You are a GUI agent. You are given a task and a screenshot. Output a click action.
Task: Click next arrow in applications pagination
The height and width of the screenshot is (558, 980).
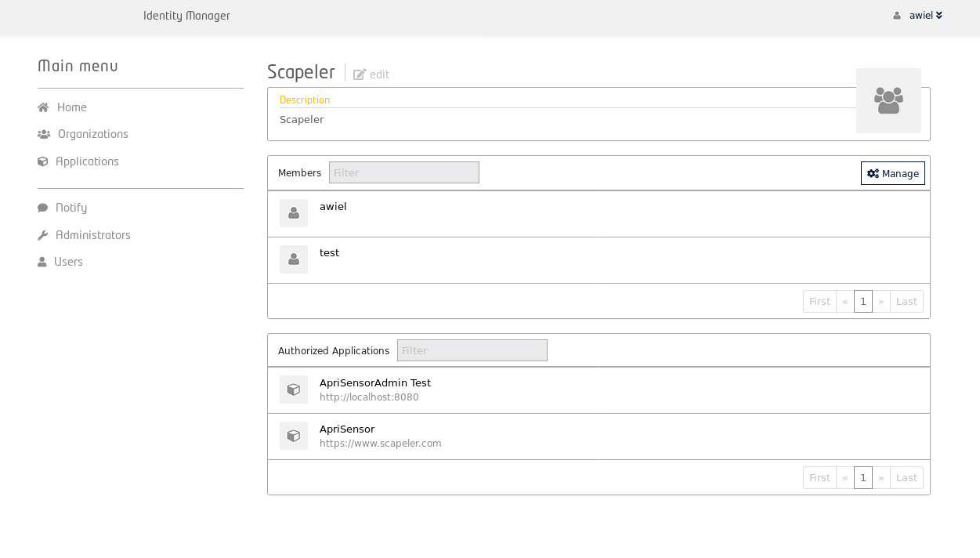pyautogui.click(x=881, y=478)
